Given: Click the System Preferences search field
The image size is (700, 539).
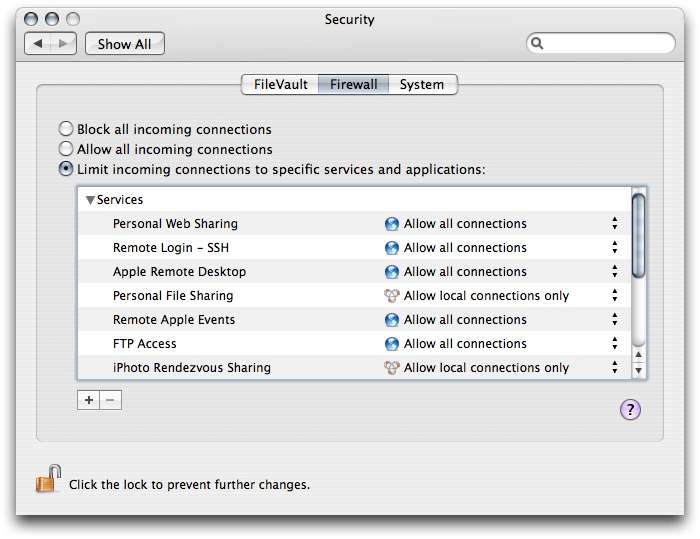Looking at the screenshot, I should point(600,43).
